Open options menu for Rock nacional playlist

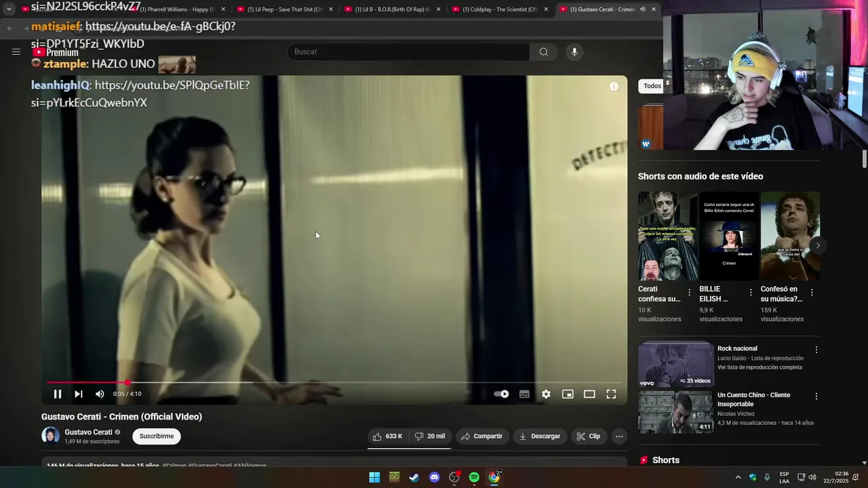click(816, 350)
